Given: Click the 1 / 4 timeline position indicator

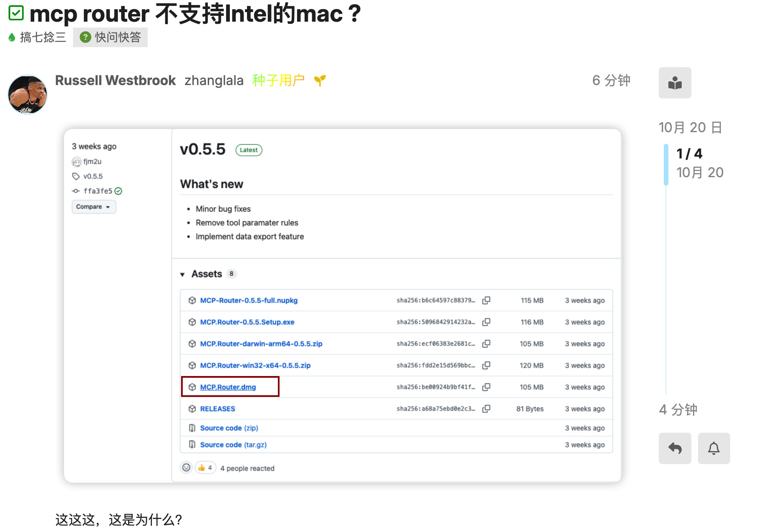Looking at the screenshot, I should pyautogui.click(x=690, y=154).
